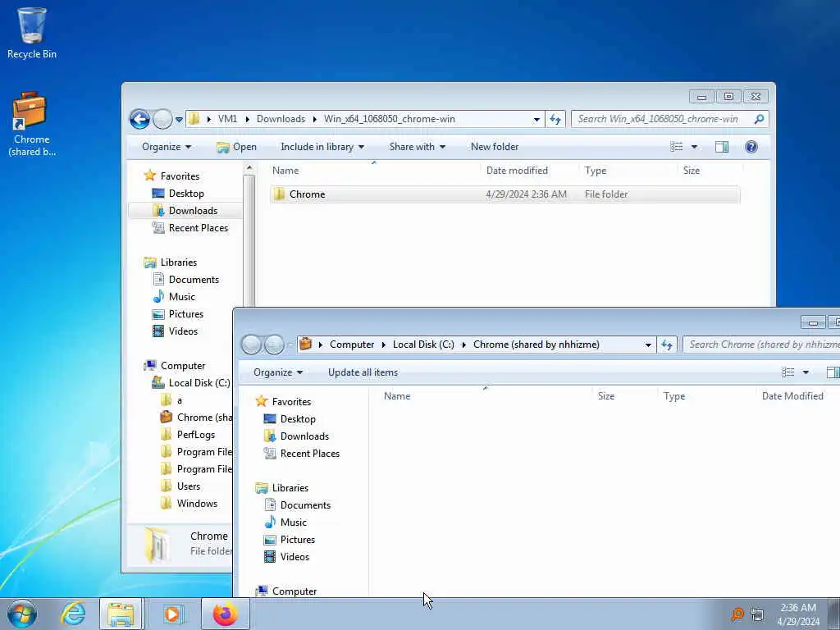Open more view options arrow in back window

pos(694,147)
